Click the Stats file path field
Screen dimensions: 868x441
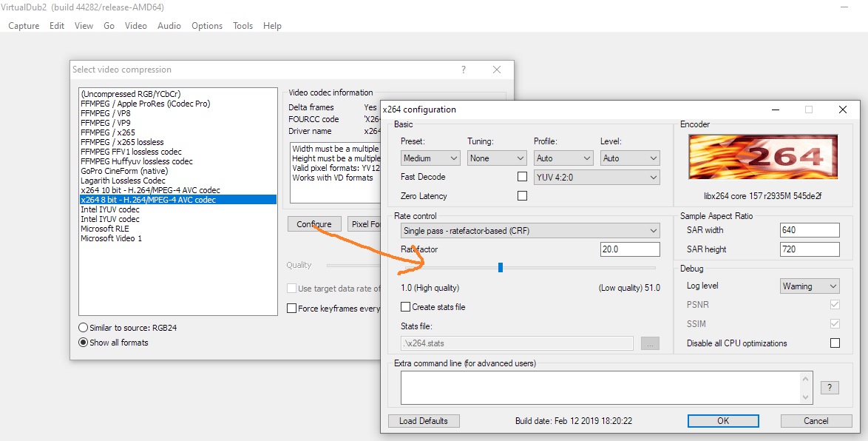517,343
